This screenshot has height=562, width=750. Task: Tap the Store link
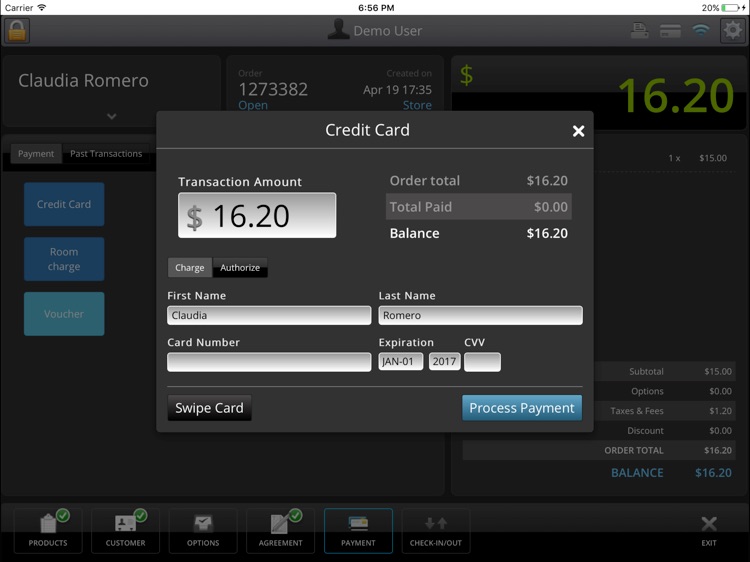(417, 105)
